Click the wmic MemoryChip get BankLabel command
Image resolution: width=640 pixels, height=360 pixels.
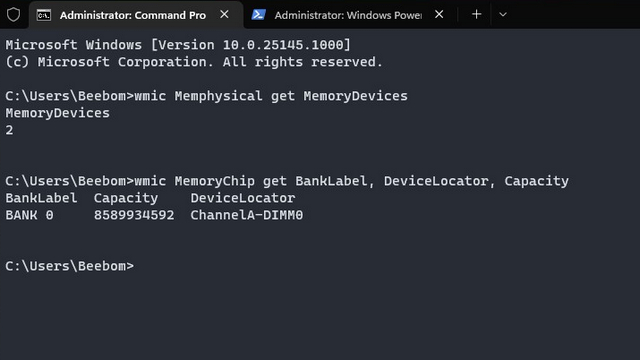(x=351, y=181)
